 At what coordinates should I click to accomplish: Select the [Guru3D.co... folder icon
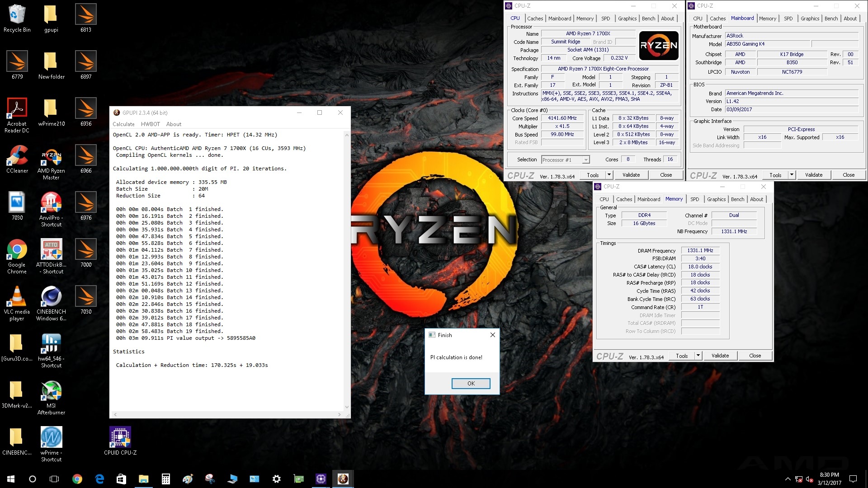[17, 347]
